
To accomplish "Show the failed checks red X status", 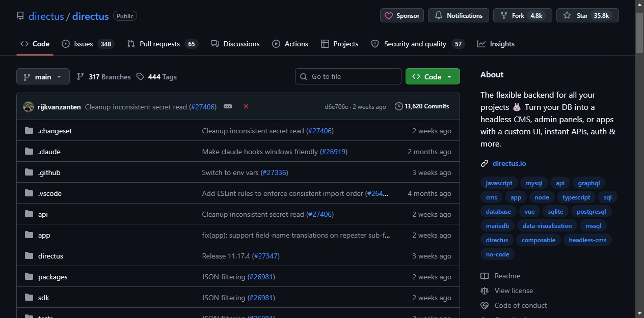I will (x=246, y=106).
